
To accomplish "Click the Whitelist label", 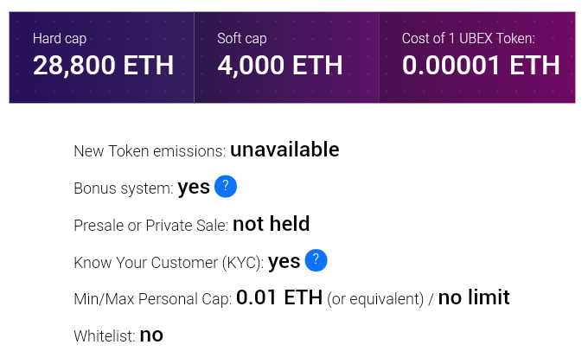I will 105,336.
